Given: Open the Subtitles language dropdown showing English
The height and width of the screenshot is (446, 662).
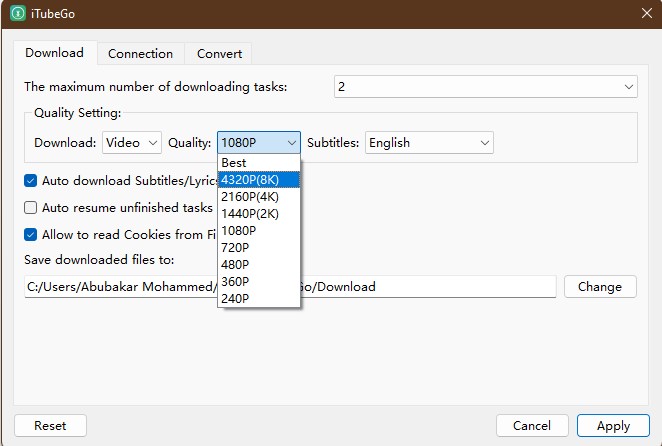Looking at the screenshot, I should coord(429,143).
